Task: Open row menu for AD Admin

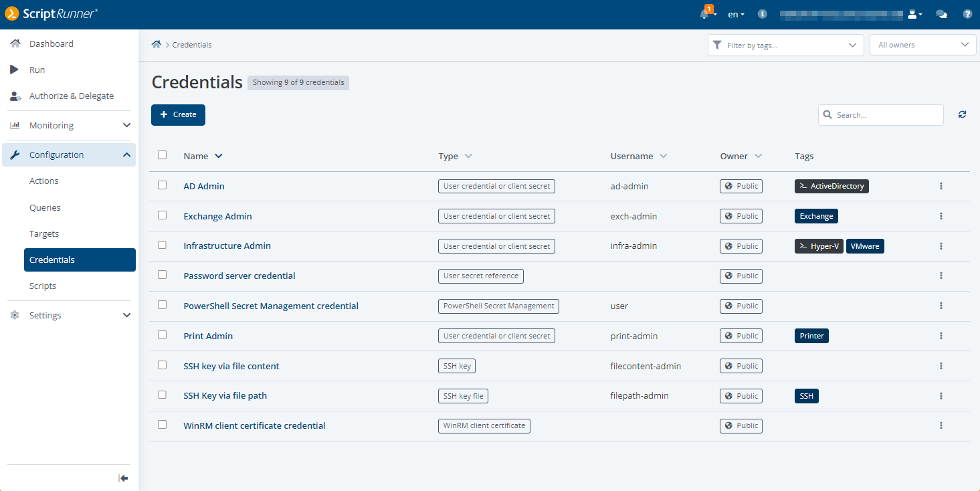Action: click(941, 186)
